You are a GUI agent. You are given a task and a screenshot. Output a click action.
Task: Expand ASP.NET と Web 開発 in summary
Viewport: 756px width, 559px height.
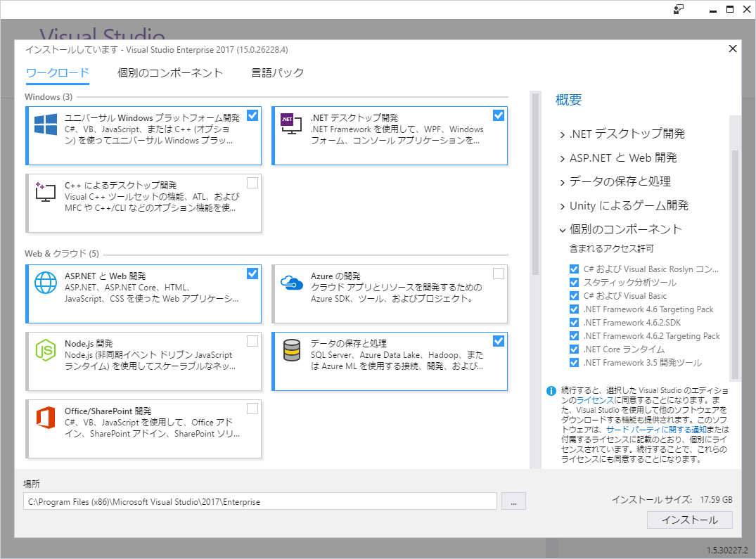(x=562, y=158)
